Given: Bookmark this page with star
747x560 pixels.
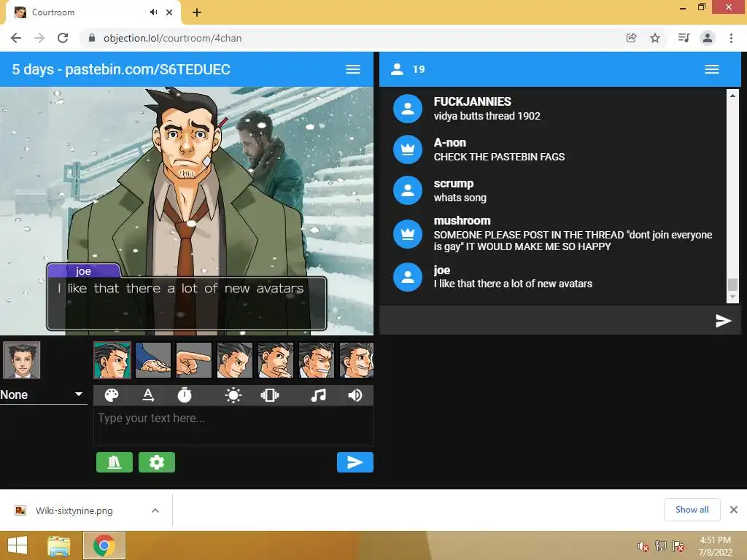Looking at the screenshot, I should (x=655, y=38).
